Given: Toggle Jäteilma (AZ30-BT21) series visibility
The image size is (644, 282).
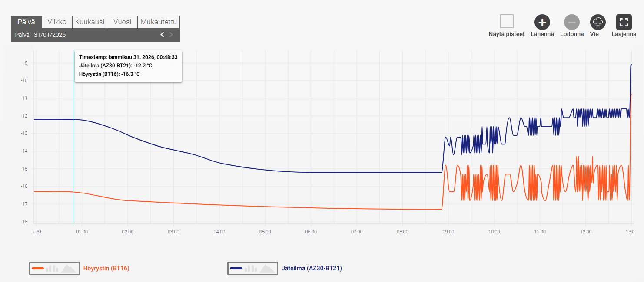Looking at the screenshot, I should click(312, 269).
